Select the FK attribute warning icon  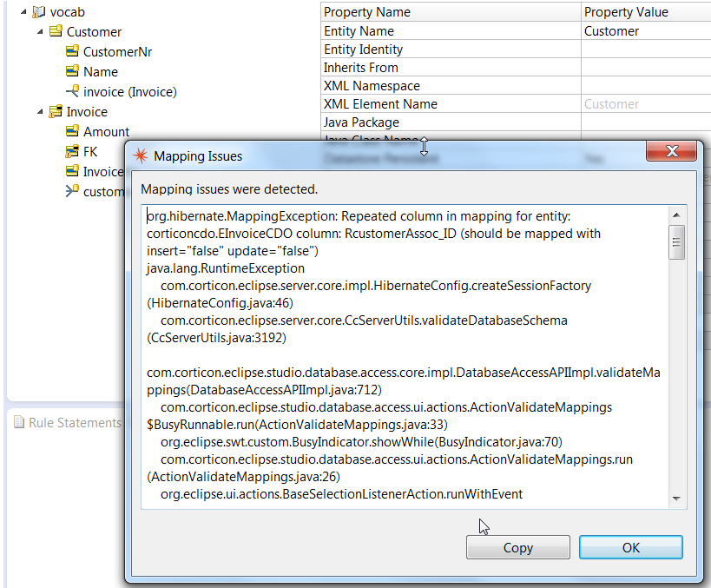click(72, 152)
